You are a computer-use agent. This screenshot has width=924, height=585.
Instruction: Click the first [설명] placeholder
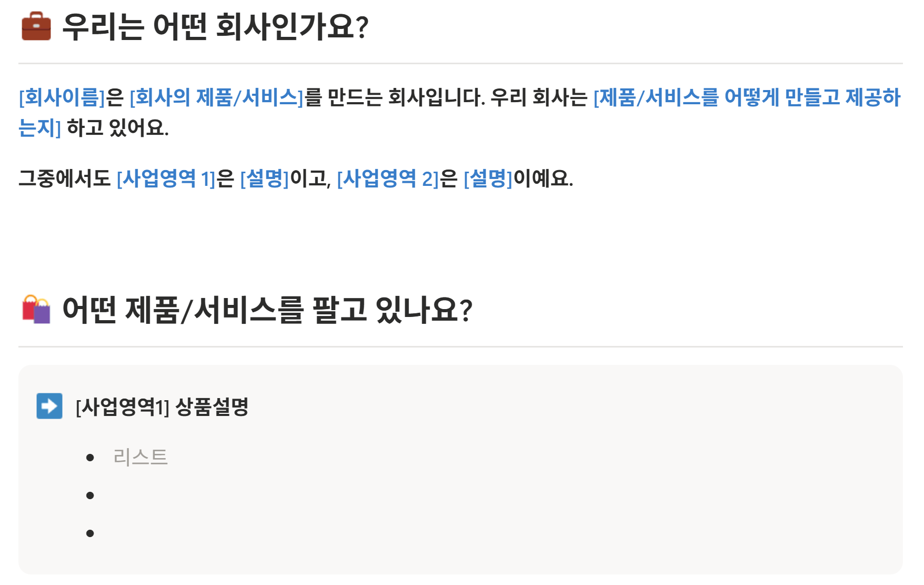pos(265,179)
